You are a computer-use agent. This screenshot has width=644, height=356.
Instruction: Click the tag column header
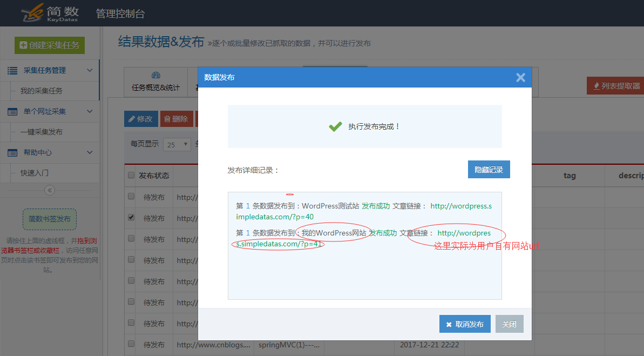pyautogui.click(x=570, y=176)
